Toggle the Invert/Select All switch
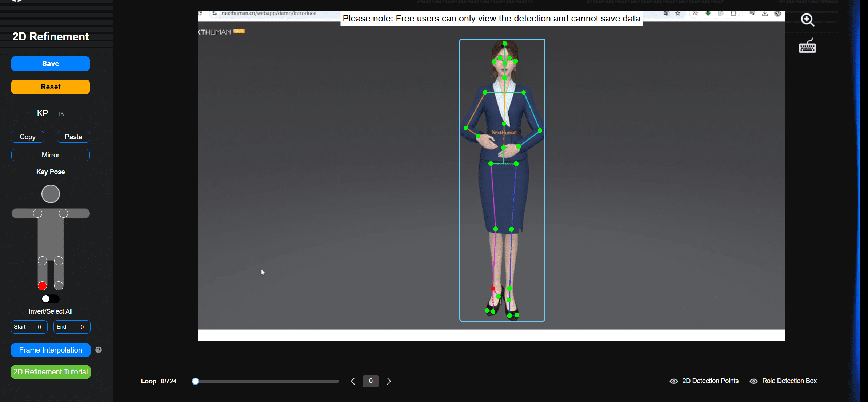 (50, 299)
